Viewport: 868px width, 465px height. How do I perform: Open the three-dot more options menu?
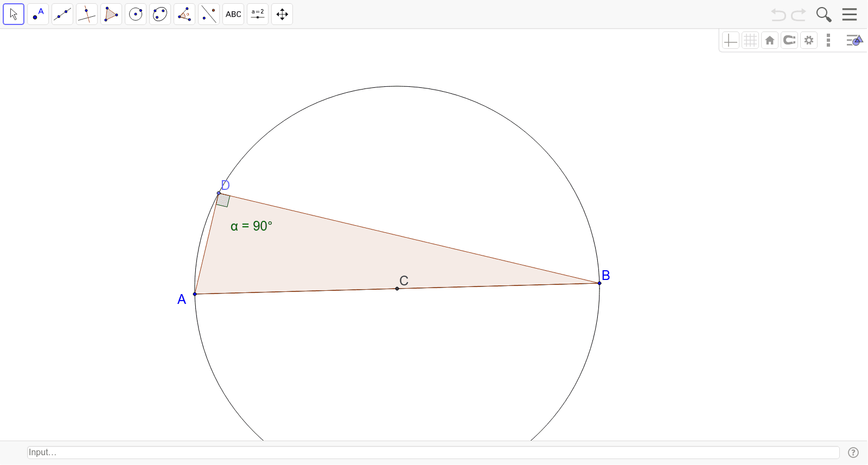coord(828,40)
